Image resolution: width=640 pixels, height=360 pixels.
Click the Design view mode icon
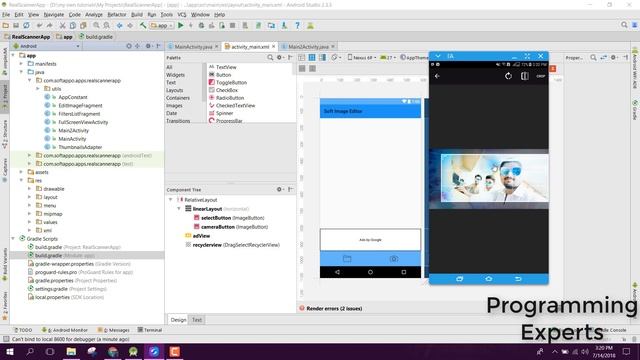pyautogui.click(x=302, y=58)
